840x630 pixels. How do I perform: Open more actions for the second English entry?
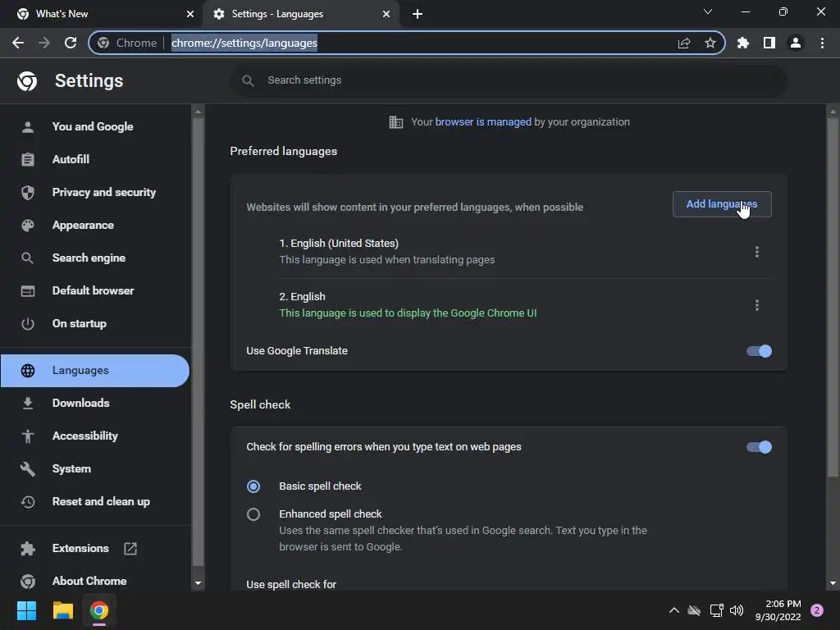pyautogui.click(x=757, y=305)
